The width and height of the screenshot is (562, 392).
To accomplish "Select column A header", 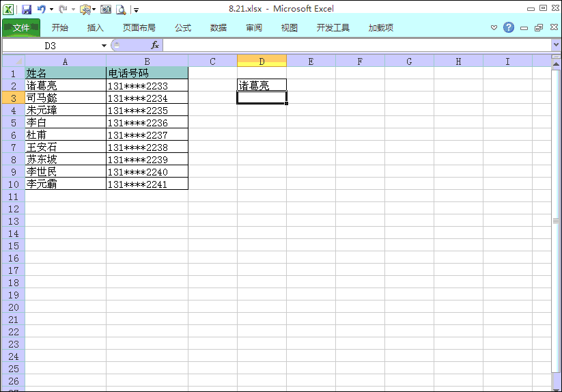I will point(66,61).
